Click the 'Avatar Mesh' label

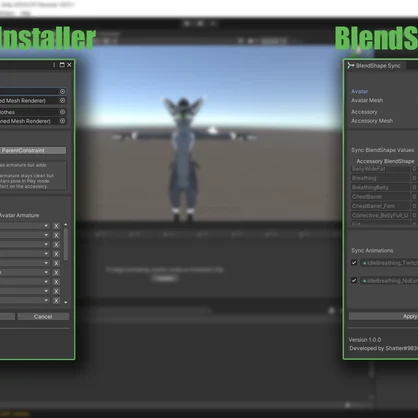point(367,100)
